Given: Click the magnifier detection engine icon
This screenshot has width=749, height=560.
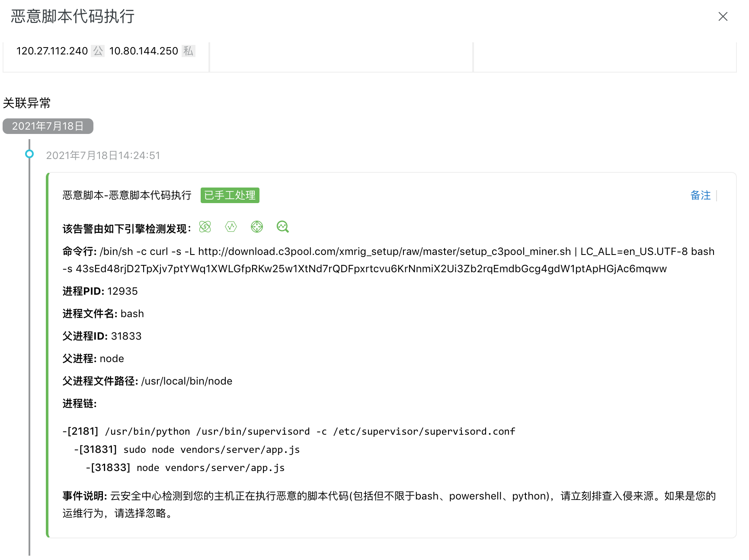Looking at the screenshot, I should (283, 227).
